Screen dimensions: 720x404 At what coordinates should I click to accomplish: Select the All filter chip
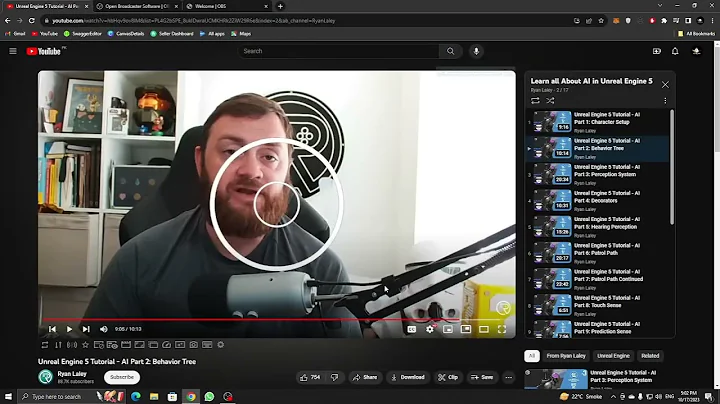pyautogui.click(x=532, y=356)
